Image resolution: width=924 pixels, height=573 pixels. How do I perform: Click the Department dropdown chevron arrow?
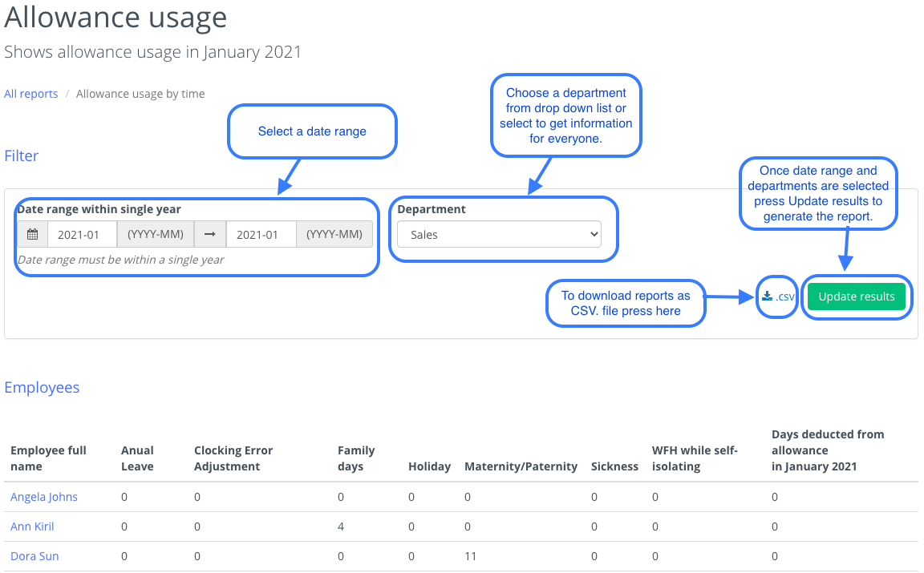point(594,234)
